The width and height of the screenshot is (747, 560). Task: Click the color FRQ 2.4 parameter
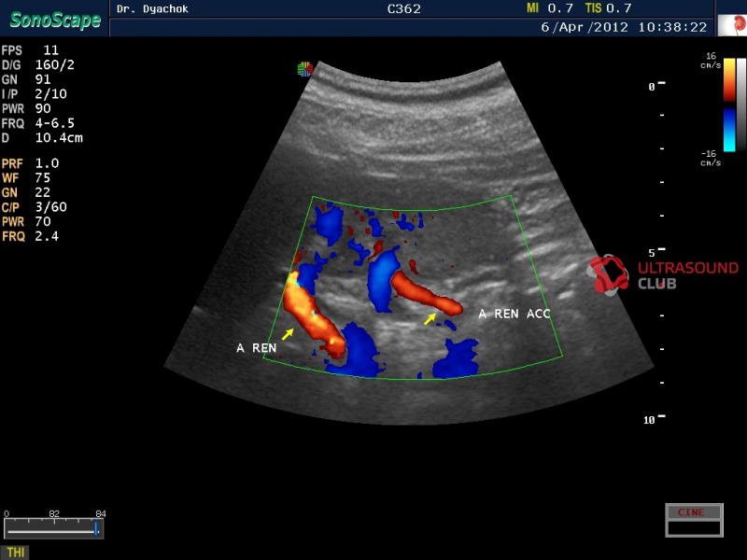tap(30, 237)
